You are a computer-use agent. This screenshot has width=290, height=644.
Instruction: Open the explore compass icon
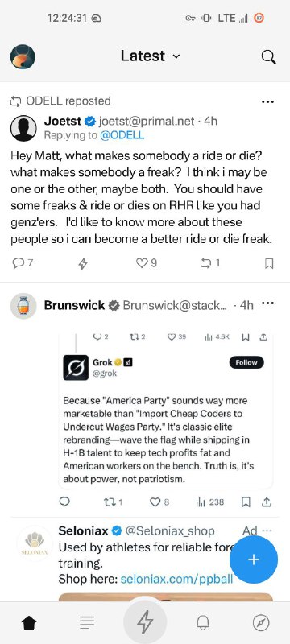coord(261,623)
